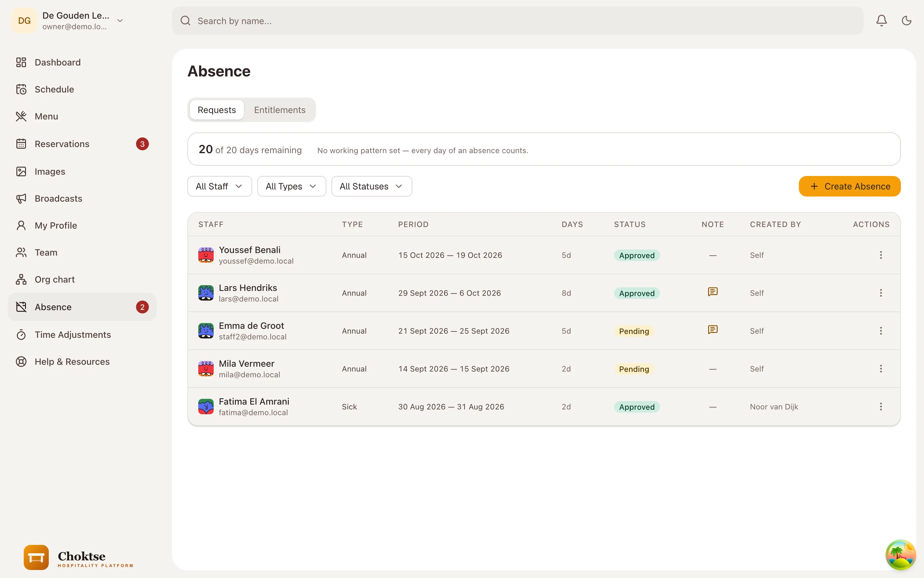View Emma de Groot's note icon
Image resolution: width=924 pixels, height=578 pixels.
click(713, 330)
